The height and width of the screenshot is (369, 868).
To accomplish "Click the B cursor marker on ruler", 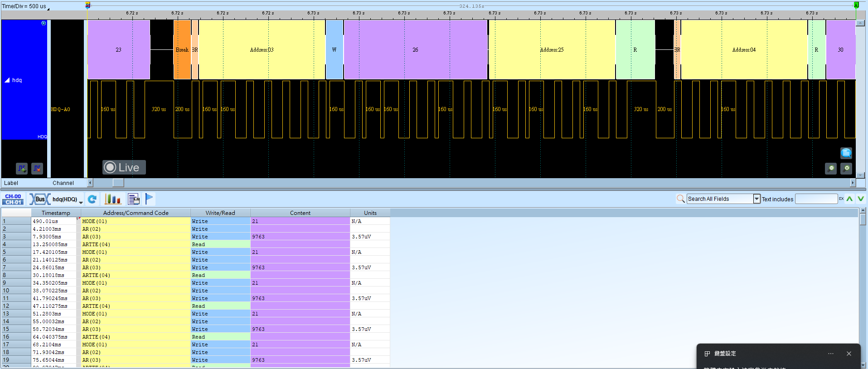I will (x=87, y=5).
